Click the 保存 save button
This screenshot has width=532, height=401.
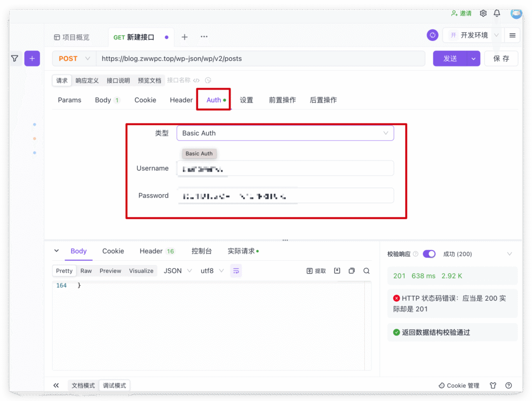(x=501, y=59)
